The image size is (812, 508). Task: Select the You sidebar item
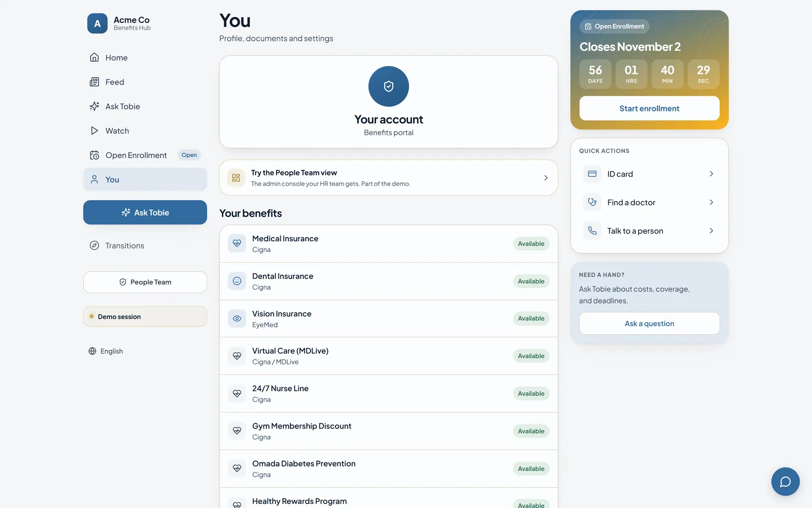[x=145, y=179]
